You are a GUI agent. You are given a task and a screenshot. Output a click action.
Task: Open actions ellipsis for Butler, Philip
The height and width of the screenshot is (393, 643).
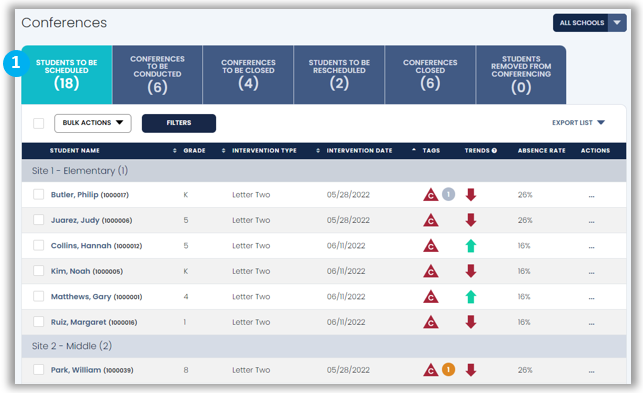591,196
